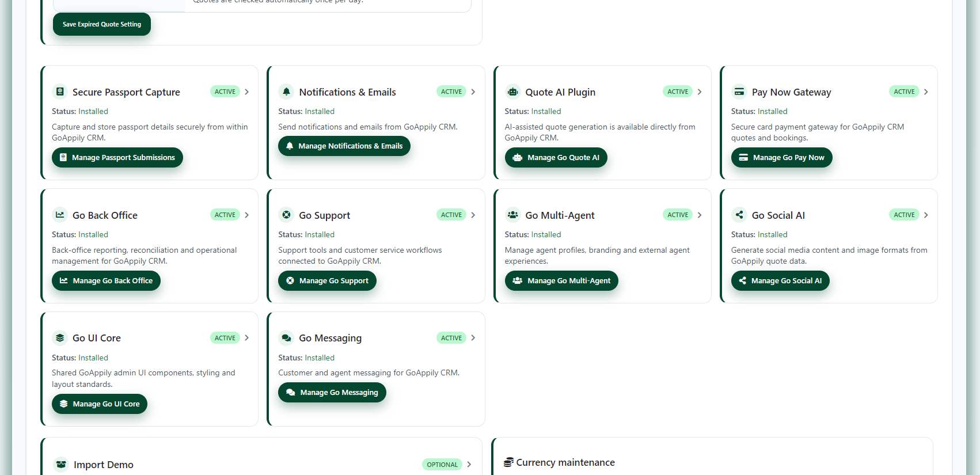Screen dimensions: 980x475
Task: Expand the Import Demo chevron
Action: coord(469,465)
